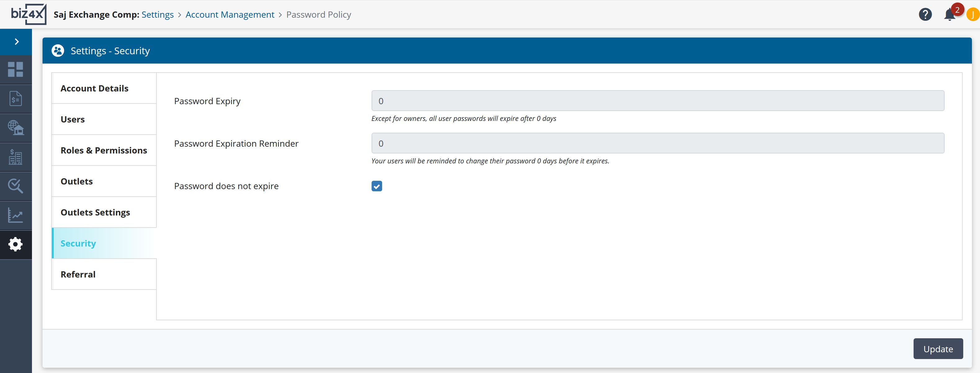Expand the left sidebar with chevron arrow
The image size is (980, 373).
(x=16, y=42)
